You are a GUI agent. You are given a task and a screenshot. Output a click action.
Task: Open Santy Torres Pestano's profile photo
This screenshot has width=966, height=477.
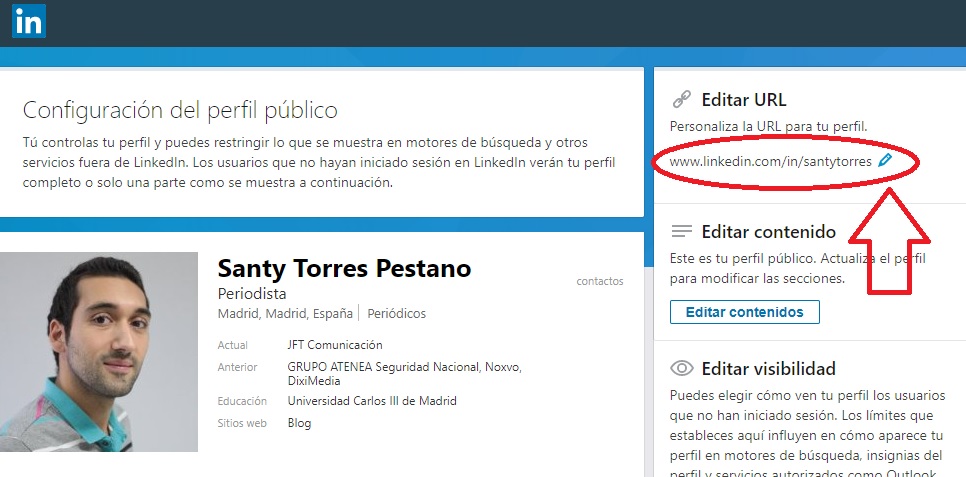pos(99,351)
